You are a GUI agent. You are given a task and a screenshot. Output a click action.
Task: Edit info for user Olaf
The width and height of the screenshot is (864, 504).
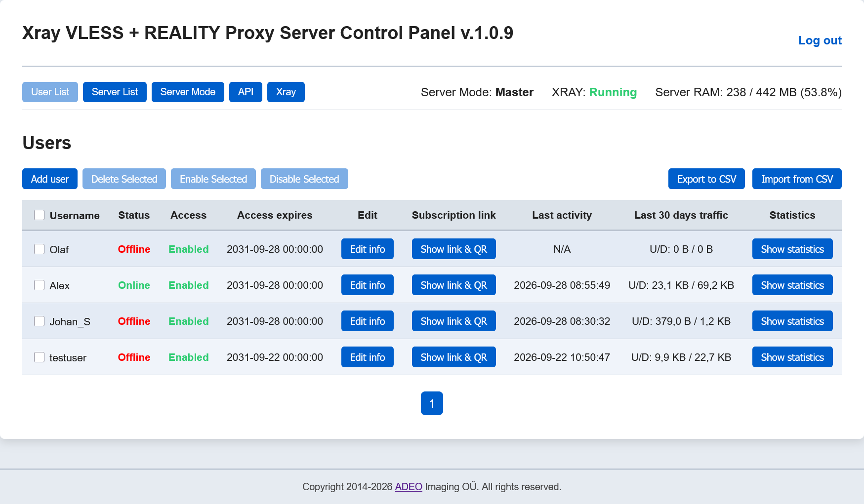[368, 249]
